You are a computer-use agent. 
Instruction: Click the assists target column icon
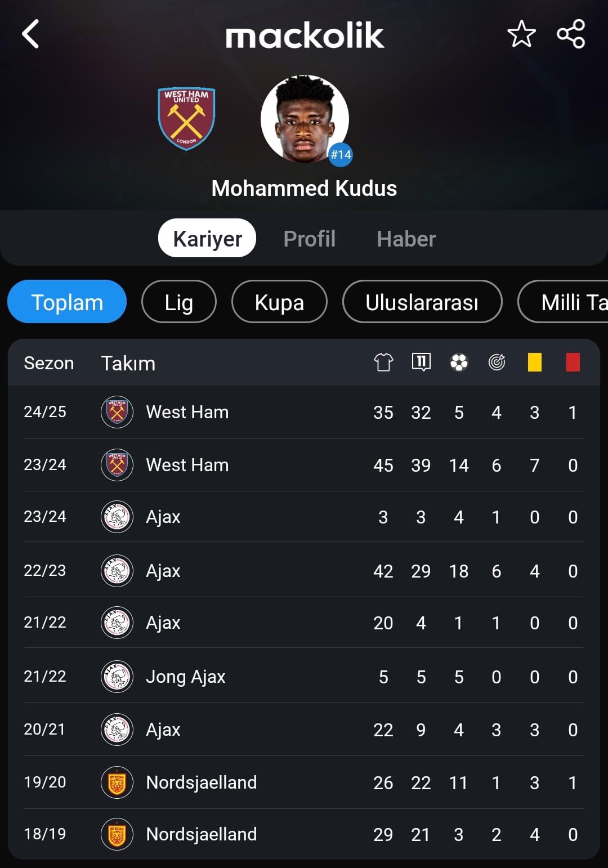pyautogui.click(x=497, y=362)
